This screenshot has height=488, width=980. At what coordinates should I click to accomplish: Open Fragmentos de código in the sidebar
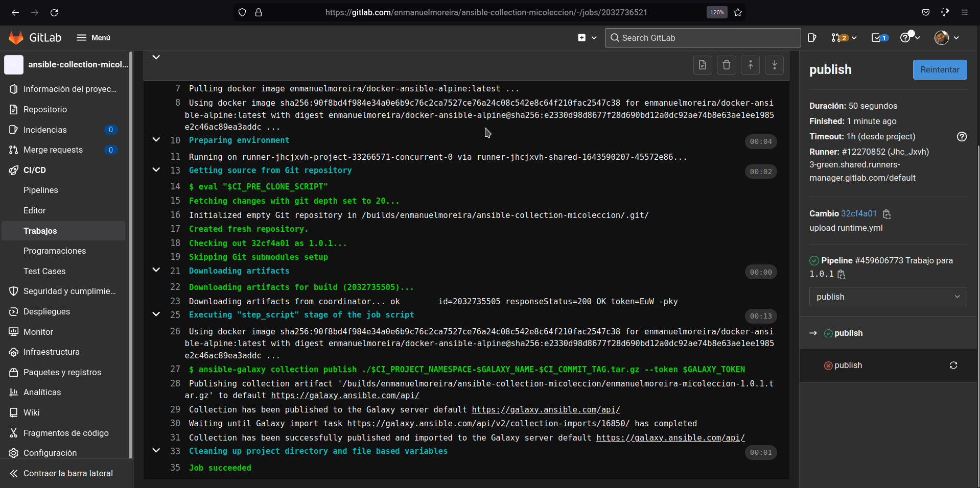coord(63,433)
